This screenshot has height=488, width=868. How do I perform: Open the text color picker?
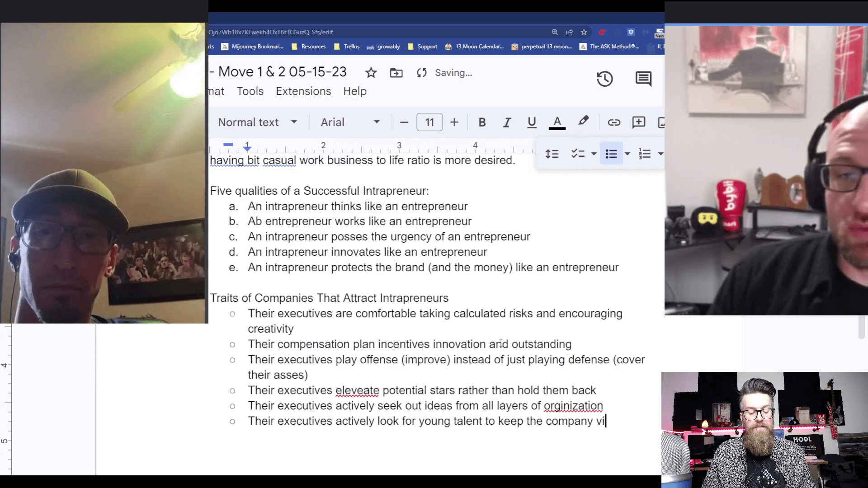[x=557, y=122]
